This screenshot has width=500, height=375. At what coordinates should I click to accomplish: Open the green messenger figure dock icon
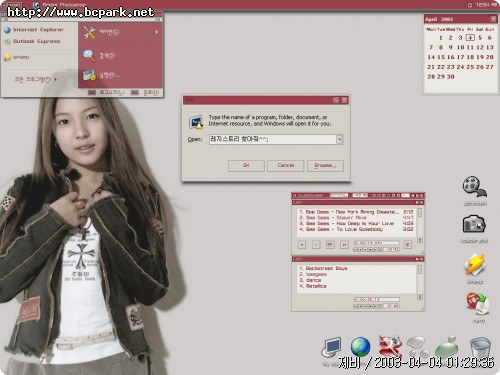tap(448, 347)
